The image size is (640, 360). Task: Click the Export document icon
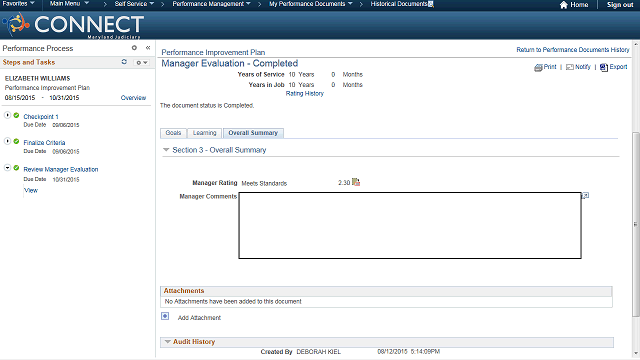click(x=604, y=67)
